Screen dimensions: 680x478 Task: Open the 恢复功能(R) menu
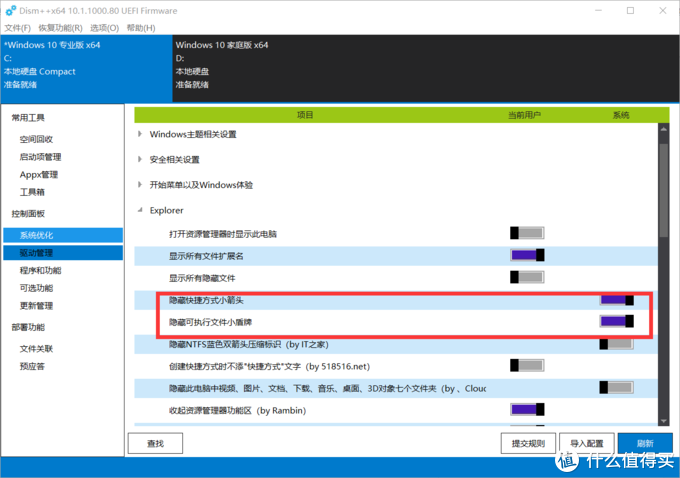(60, 28)
